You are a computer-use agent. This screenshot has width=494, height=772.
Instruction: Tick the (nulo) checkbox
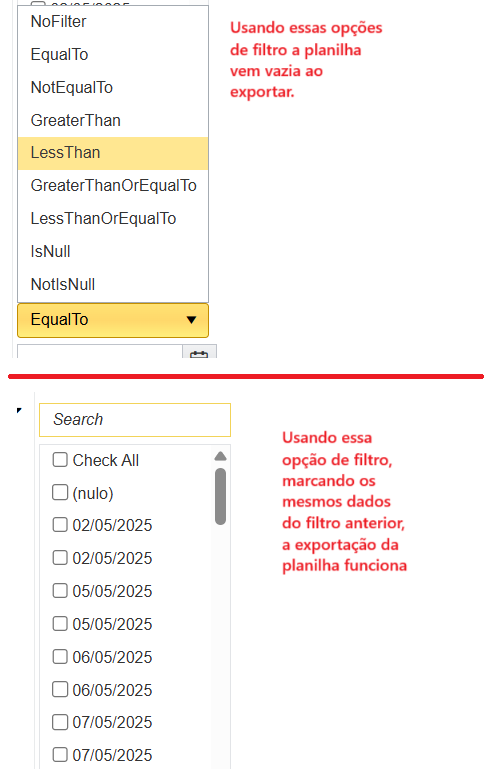(x=60, y=492)
